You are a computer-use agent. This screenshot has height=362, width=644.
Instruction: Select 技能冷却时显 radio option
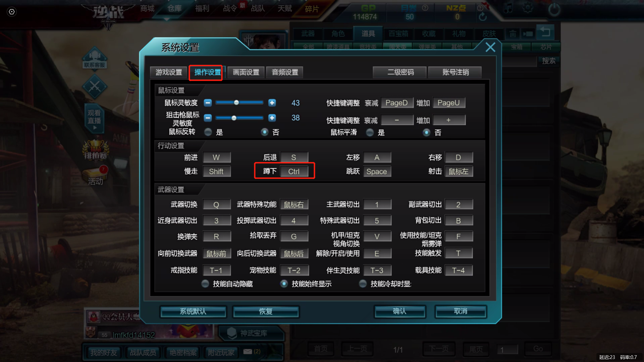[363, 284]
